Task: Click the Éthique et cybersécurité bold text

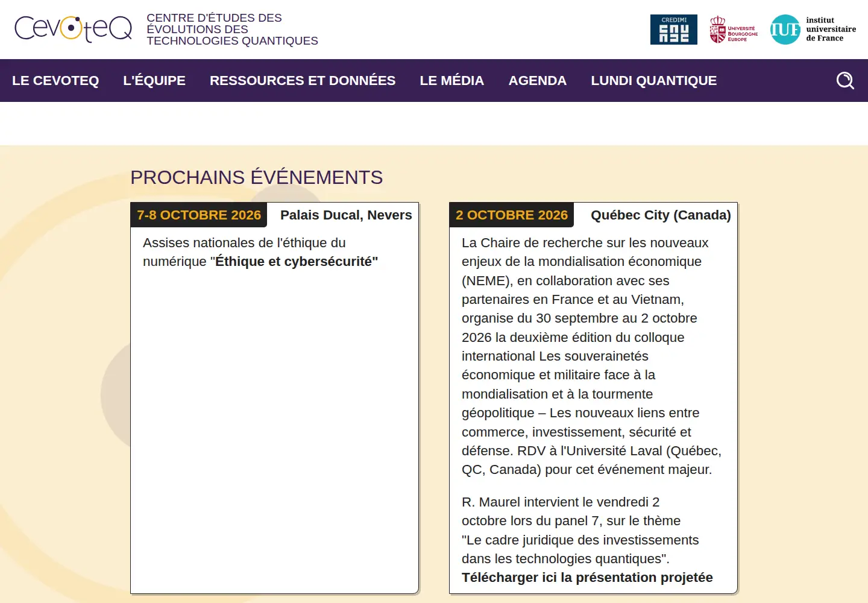Action: click(x=297, y=262)
